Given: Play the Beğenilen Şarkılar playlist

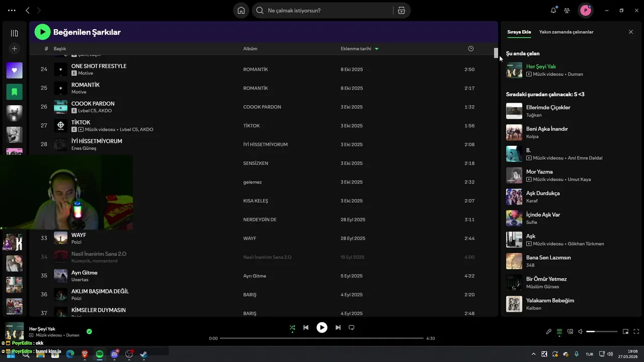Looking at the screenshot, I should pyautogui.click(x=42, y=32).
